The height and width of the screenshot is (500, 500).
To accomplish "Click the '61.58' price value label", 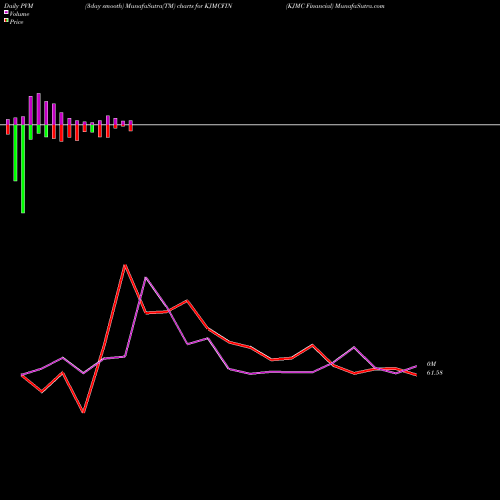I will (435, 373).
